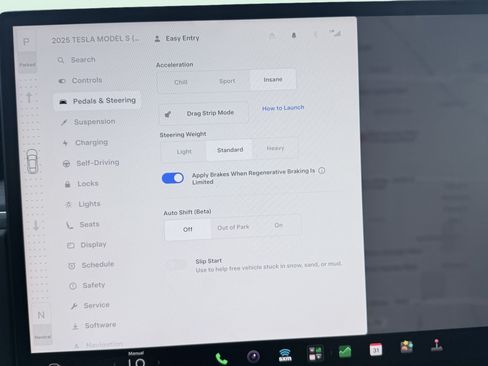Open the Phone app in the dock
Image resolution: width=488 pixels, height=366 pixels.
221,358
